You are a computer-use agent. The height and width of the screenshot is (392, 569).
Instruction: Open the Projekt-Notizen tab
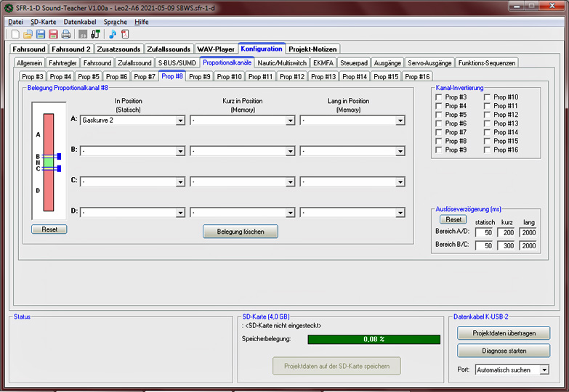312,49
